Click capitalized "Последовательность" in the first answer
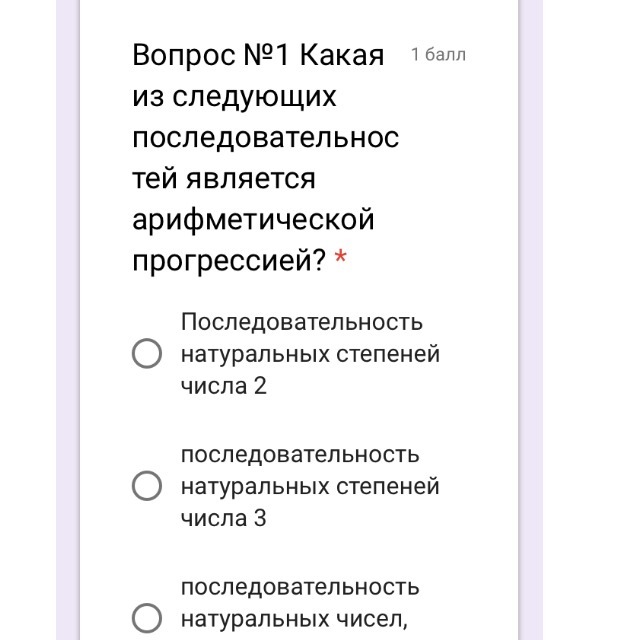This screenshot has height=640, width=640. pos(301,322)
